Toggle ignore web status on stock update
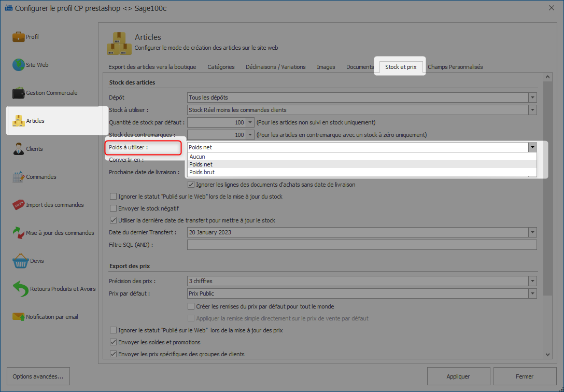This screenshot has height=392, width=564. tap(114, 197)
